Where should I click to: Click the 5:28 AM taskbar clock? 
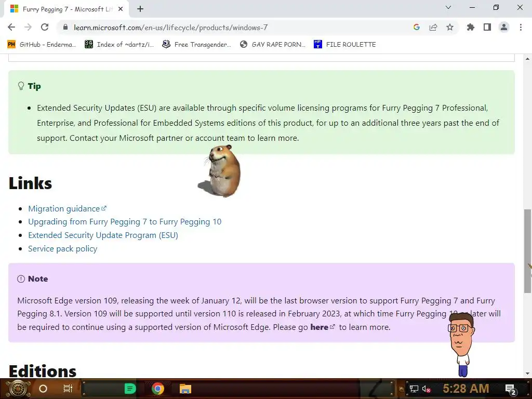[465, 389]
